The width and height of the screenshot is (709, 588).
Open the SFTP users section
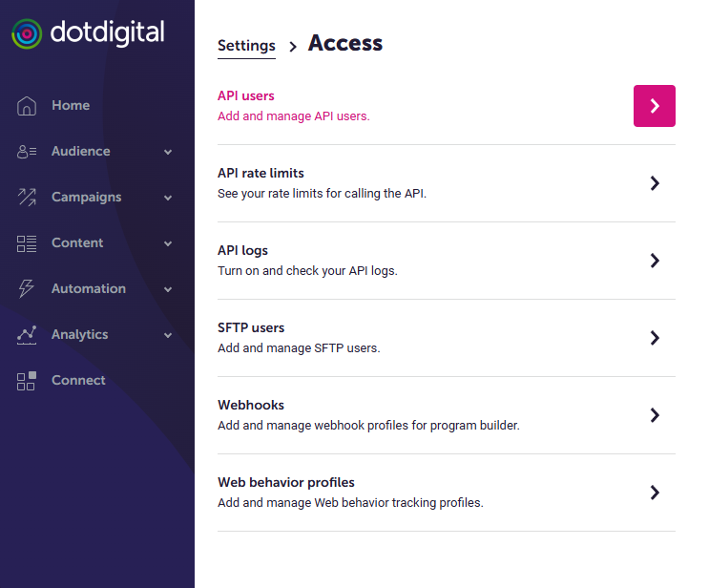pos(447,338)
